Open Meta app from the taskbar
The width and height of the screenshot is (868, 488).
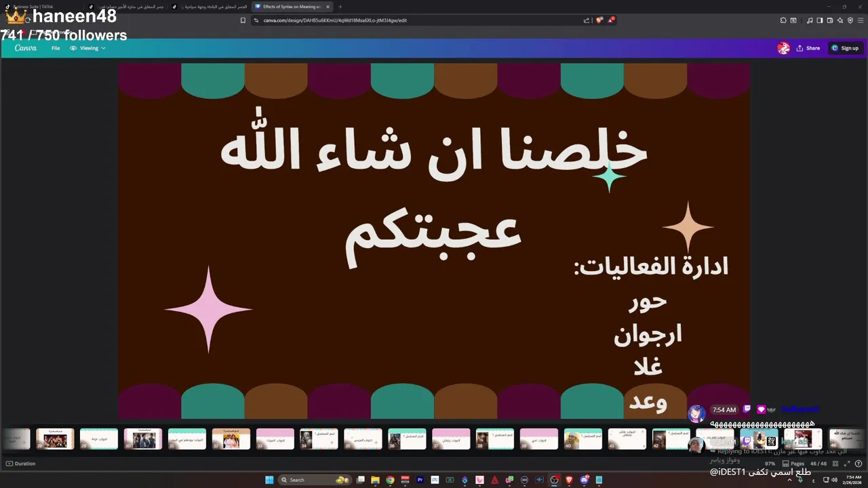[x=435, y=480]
